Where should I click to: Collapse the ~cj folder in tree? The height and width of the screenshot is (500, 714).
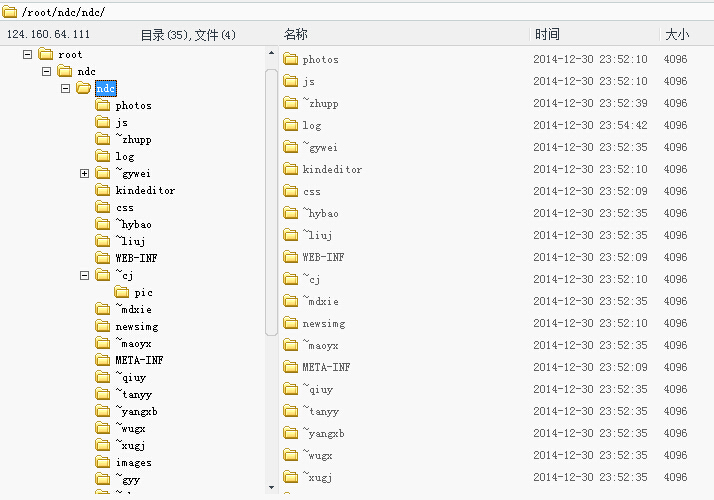coord(84,276)
